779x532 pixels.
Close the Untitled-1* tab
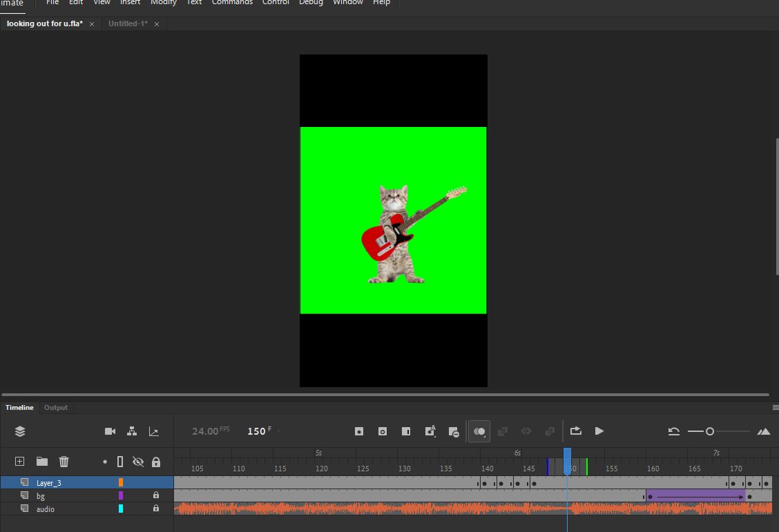click(157, 24)
